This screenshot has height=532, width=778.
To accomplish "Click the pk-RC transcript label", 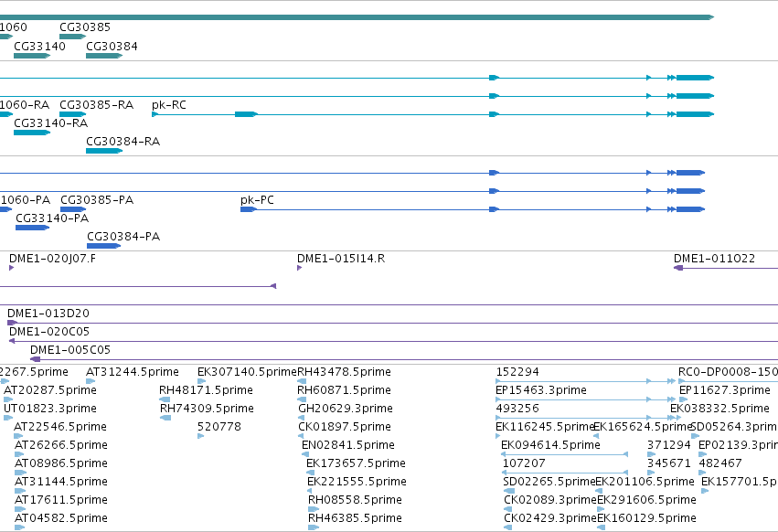I will 169,105.
